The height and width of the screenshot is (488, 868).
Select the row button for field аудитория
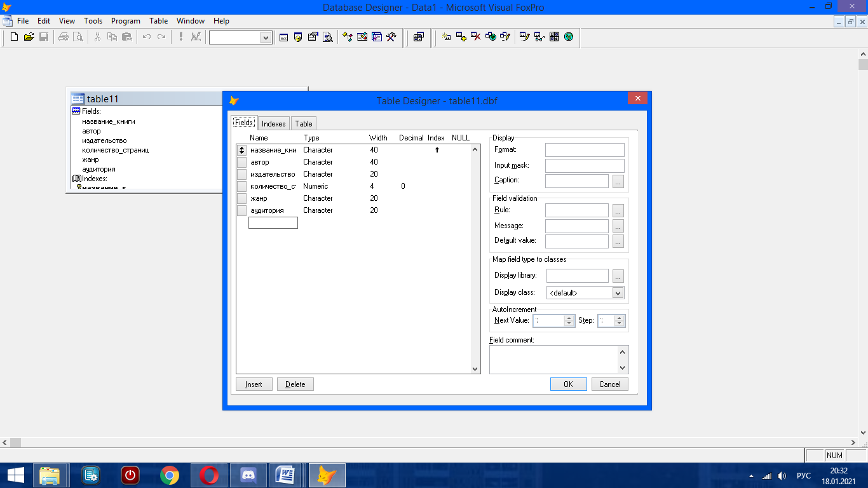(x=241, y=210)
